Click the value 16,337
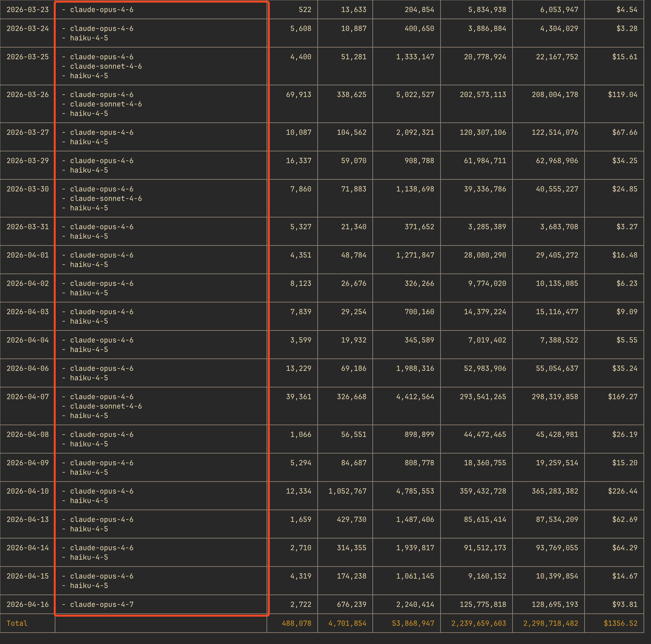The height and width of the screenshot is (644, 651). point(299,160)
